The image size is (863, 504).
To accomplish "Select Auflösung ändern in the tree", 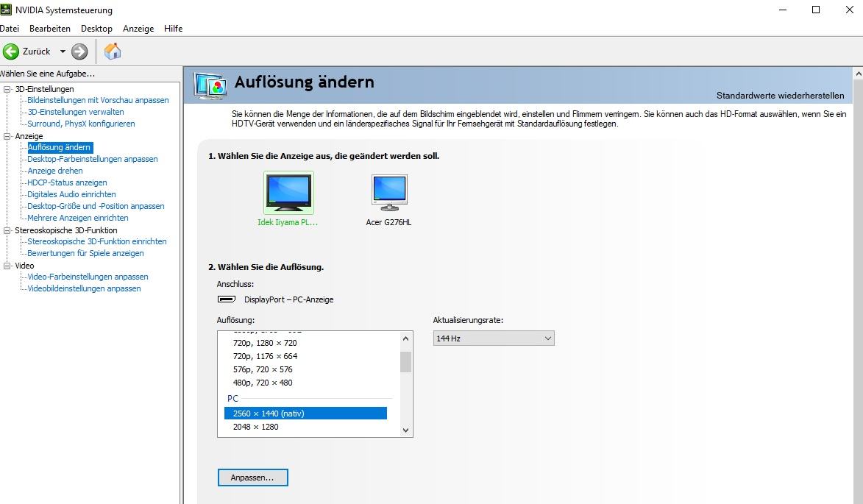I will click(60, 147).
